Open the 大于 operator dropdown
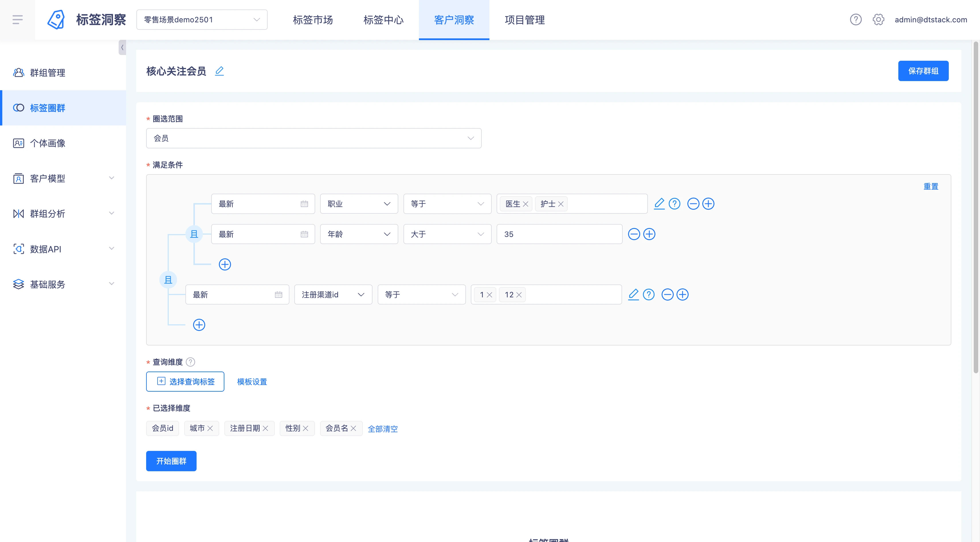The height and width of the screenshot is (542, 980). coord(447,234)
